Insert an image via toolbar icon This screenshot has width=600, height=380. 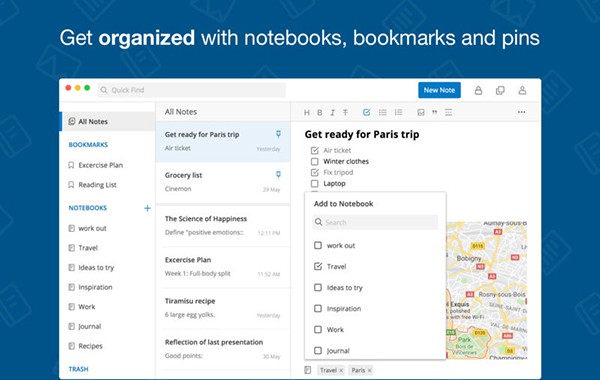point(421,112)
